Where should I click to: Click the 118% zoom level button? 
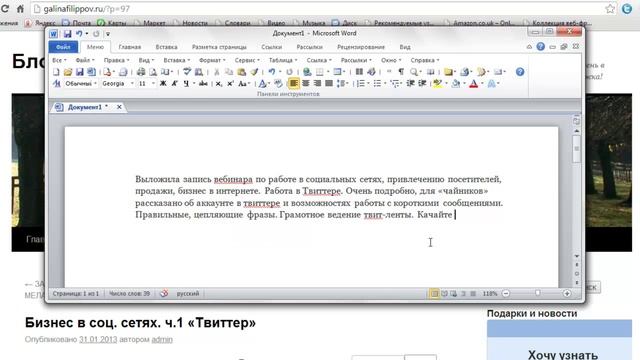[x=490, y=293]
